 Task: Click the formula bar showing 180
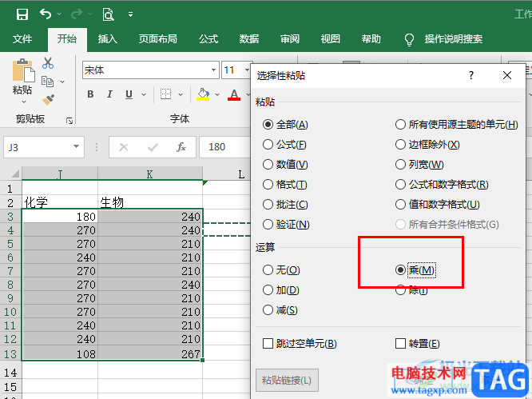click(x=224, y=147)
